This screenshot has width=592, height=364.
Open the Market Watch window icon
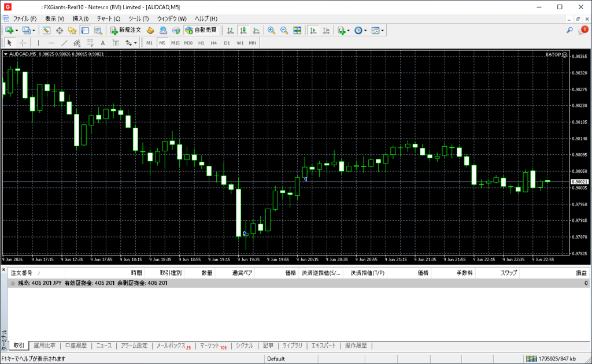46,31
